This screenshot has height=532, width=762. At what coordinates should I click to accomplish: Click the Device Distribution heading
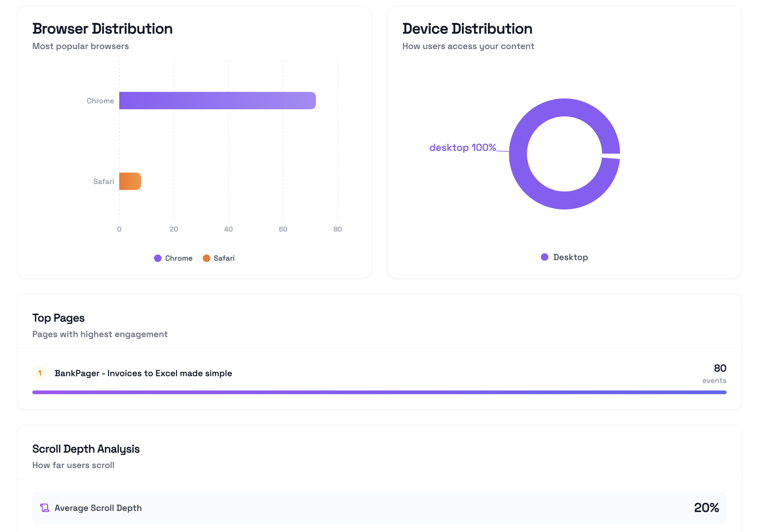point(467,29)
